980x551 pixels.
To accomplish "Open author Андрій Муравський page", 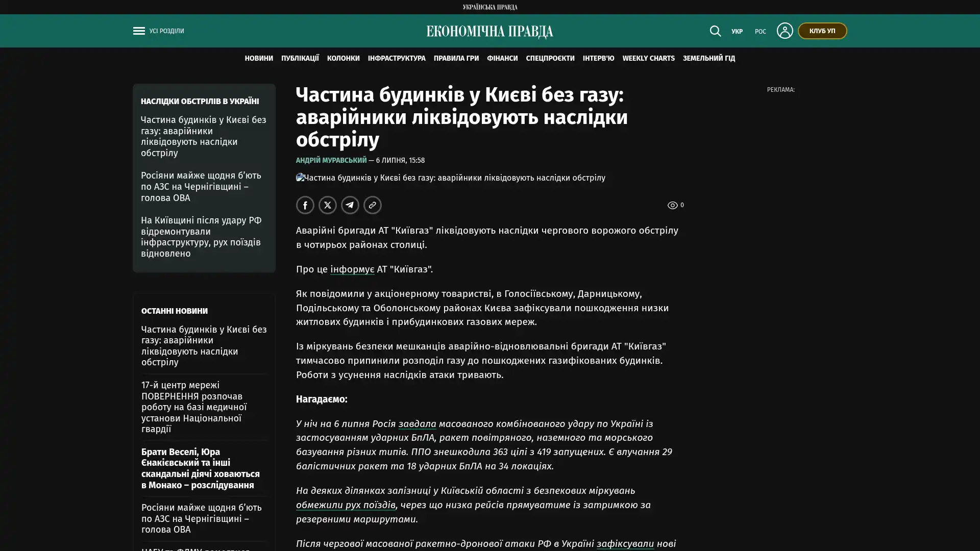I will [x=331, y=160].
